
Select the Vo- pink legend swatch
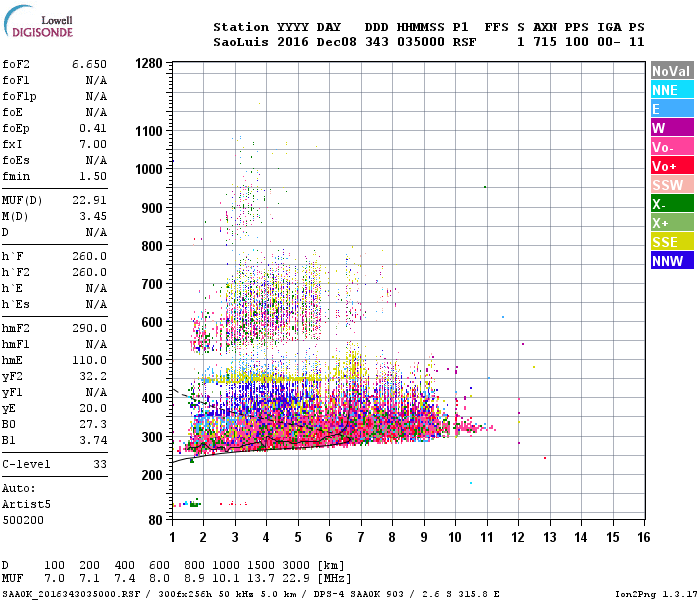click(672, 147)
